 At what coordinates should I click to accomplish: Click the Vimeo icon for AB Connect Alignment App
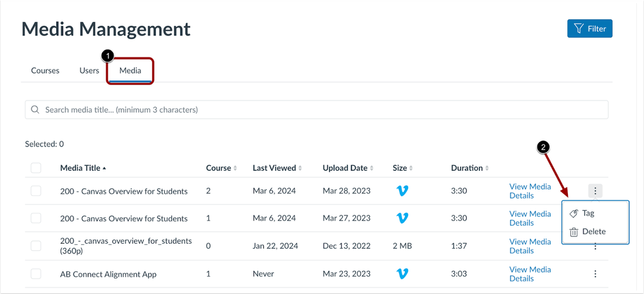tap(402, 274)
